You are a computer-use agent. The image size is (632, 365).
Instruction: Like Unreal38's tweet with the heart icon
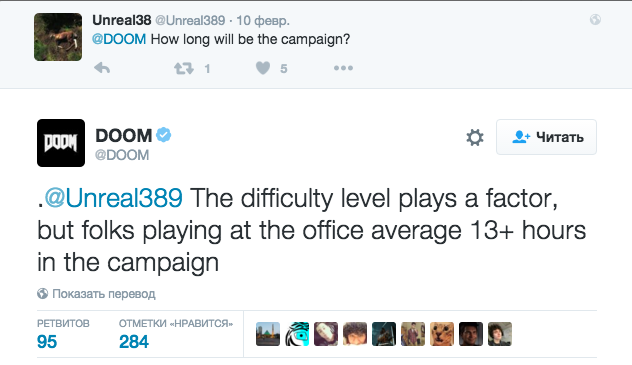pyautogui.click(x=263, y=68)
